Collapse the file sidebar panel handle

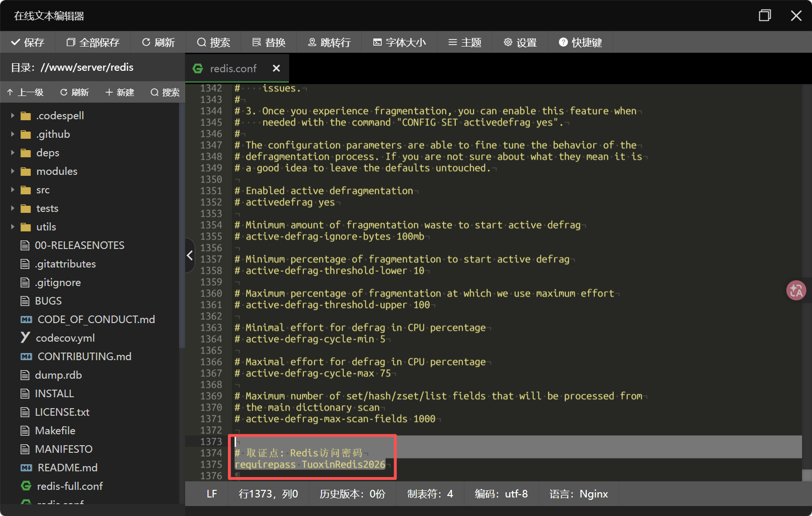(190, 255)
